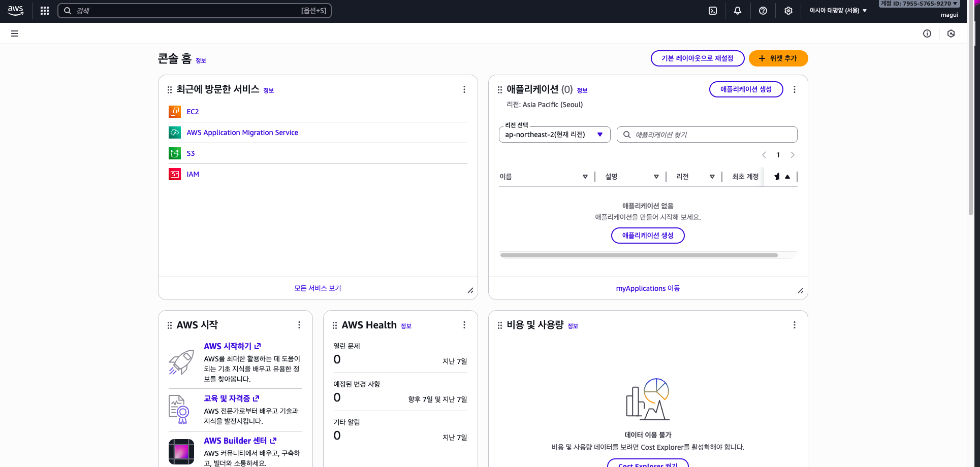
Task: Click the AWS logo in the top bar
Action: (x=15, y=11)
